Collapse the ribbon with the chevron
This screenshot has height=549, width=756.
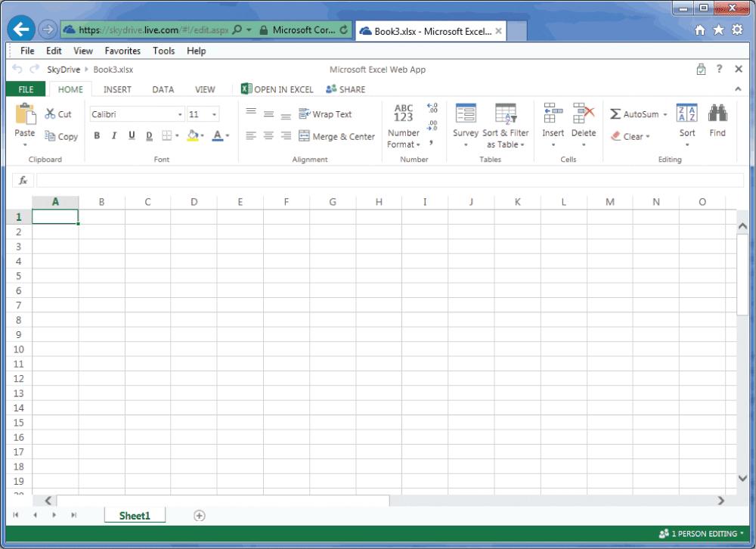tap(739, 88)
